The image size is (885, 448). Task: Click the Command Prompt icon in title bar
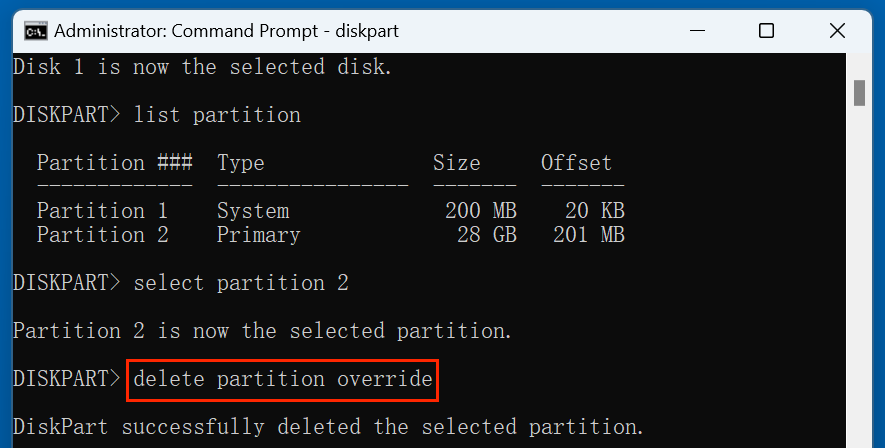(x=35, y=31)
